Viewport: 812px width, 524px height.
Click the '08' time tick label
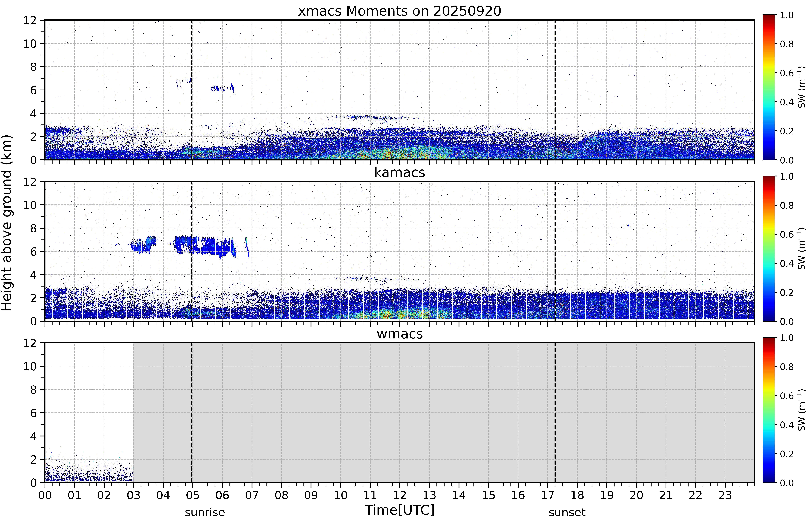282,495
